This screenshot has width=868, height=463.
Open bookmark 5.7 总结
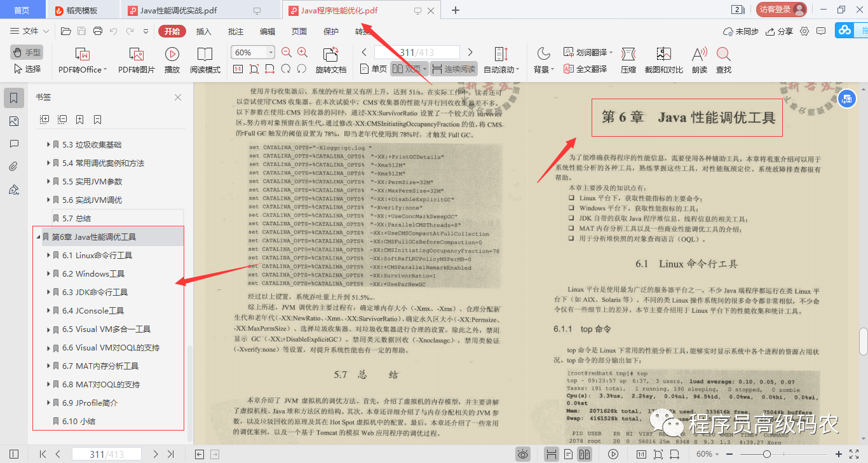76,218
